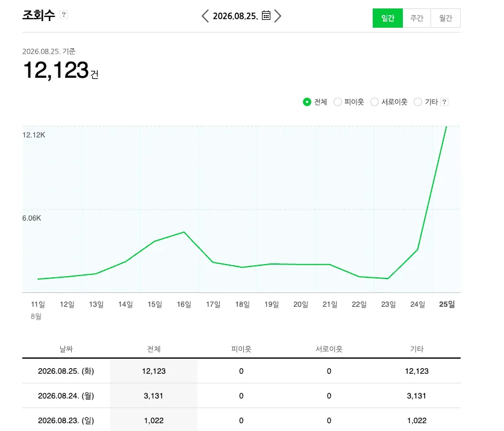Click the 2026.08.25. date in header
The width and height of the screenshot is (504, 431).
[235, 16]
